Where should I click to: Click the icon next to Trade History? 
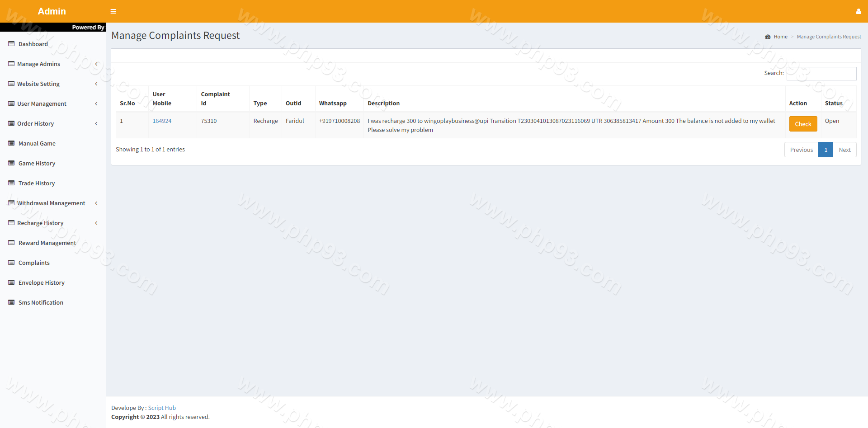[x=11, y=183]
